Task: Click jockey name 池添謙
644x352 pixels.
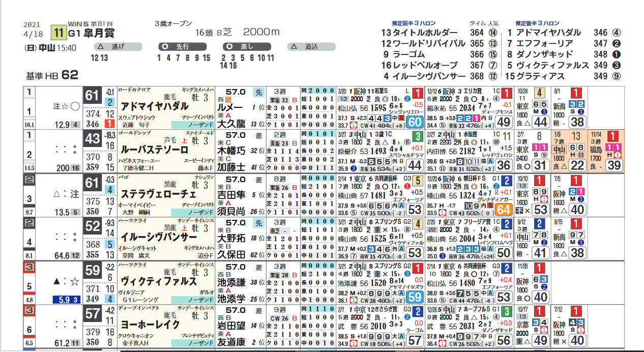Action: pyautogui.click(x=231, y=282)
